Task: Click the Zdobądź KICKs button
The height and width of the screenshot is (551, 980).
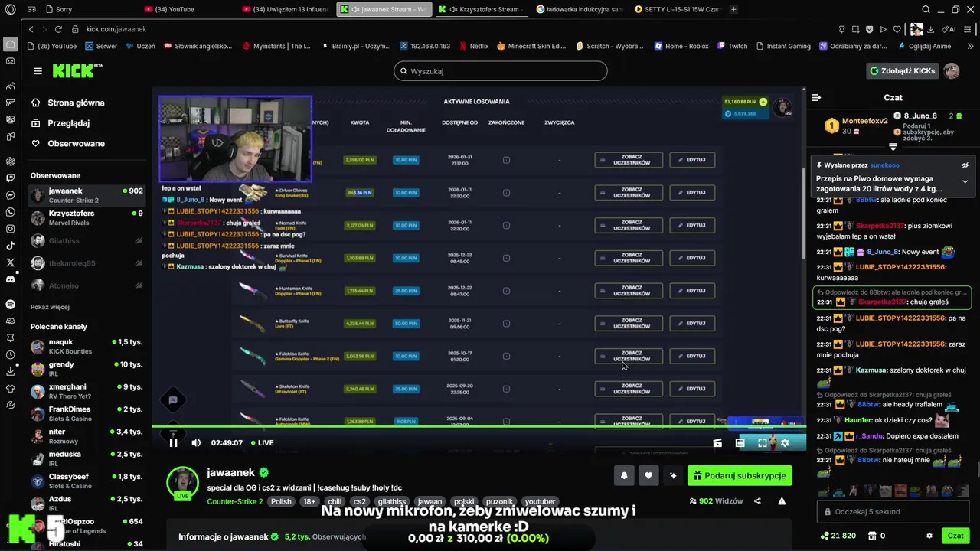Action: tap(903, 71)
